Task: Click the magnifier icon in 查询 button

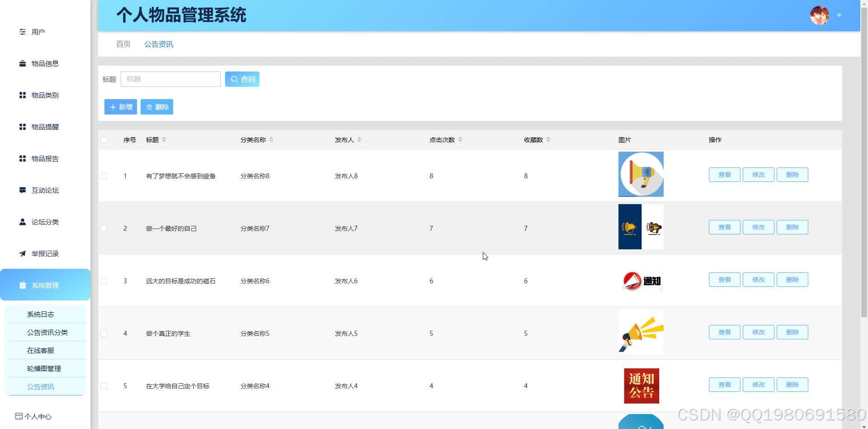Action: click(x=234, y=79)
